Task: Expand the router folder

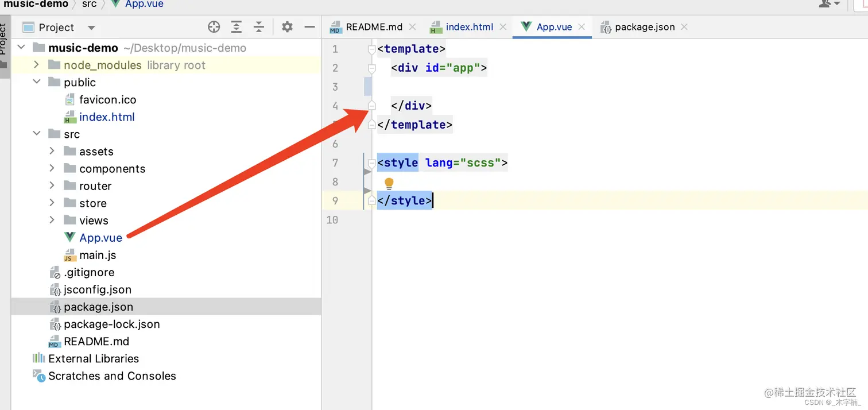Action: click(x=52, y=185)
